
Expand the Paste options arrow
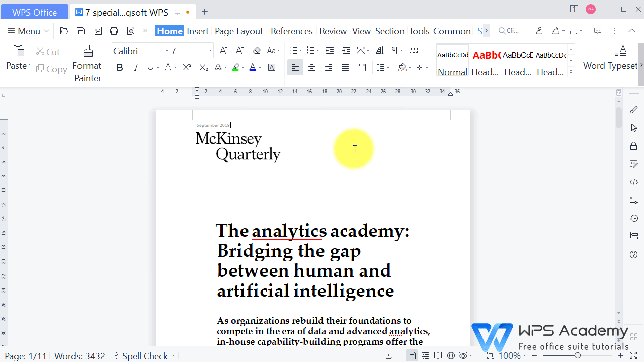click(x=29, y=66)
